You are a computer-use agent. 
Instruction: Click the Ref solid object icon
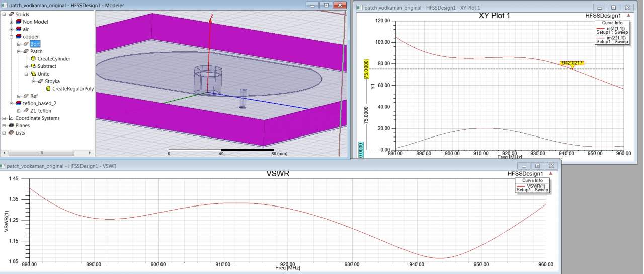coord(26,96)
